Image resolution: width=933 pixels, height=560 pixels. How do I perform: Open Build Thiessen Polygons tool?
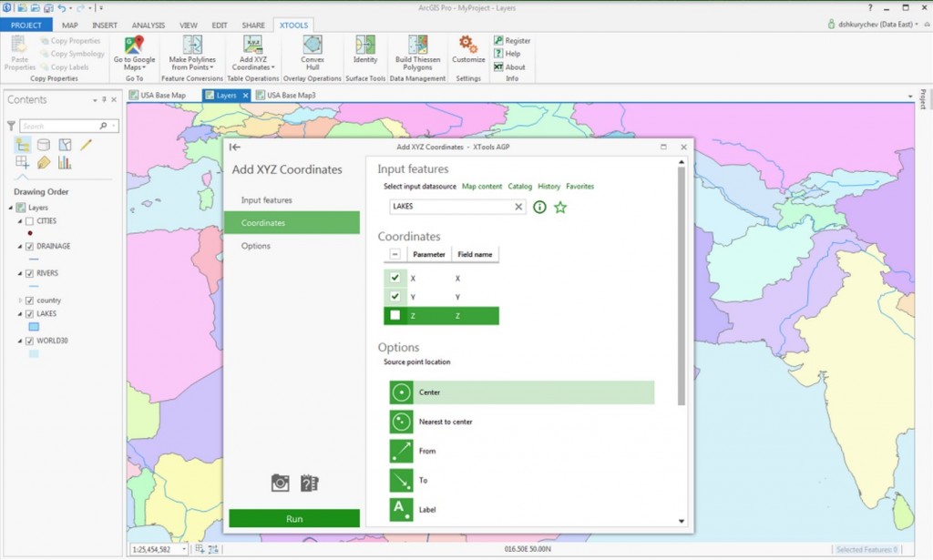coord(417,53)
